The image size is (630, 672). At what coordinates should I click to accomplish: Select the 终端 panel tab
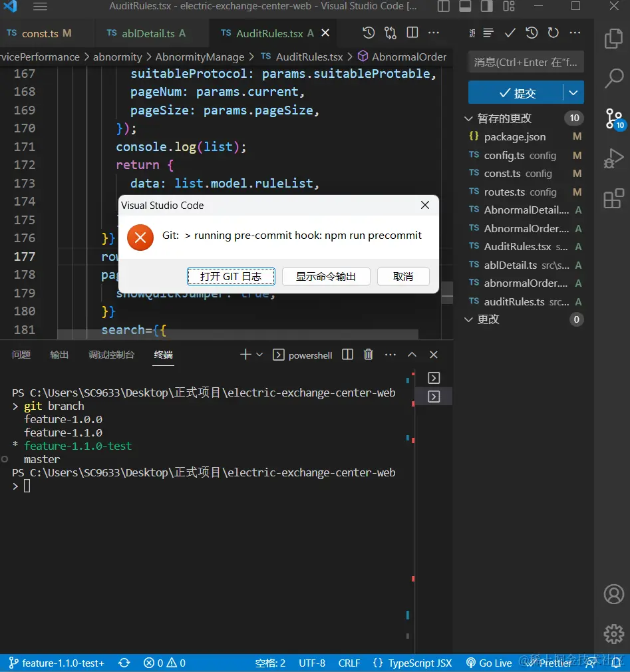point(163,355)
